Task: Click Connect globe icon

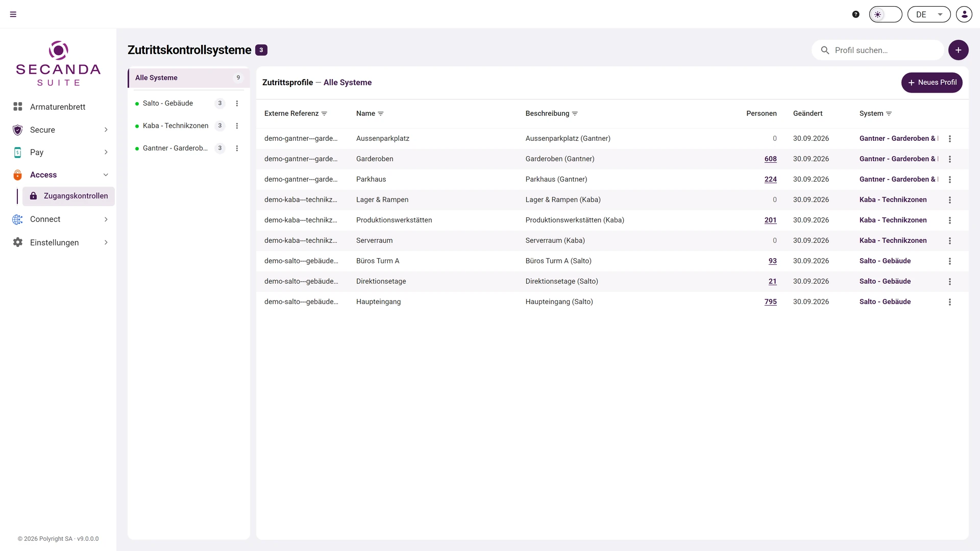Action: (17, 219)
